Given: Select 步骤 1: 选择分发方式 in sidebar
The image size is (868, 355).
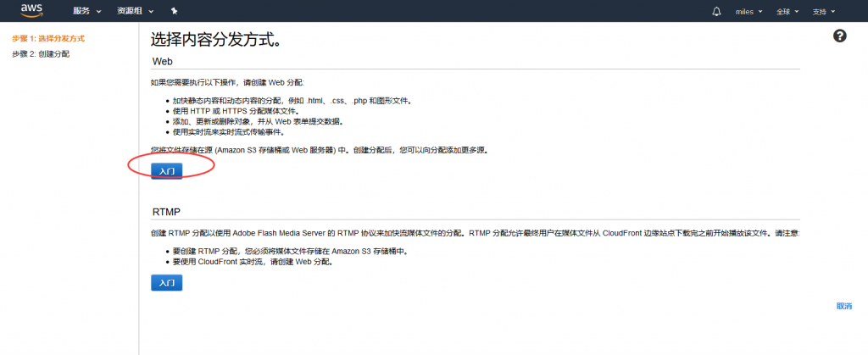Looking at the screenshot, I should [48, 39].
